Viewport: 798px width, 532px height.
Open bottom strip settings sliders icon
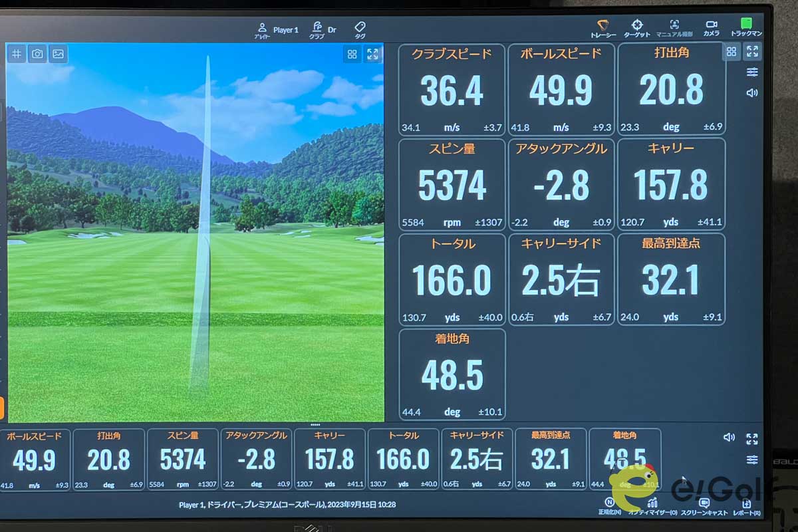point(752,460)
